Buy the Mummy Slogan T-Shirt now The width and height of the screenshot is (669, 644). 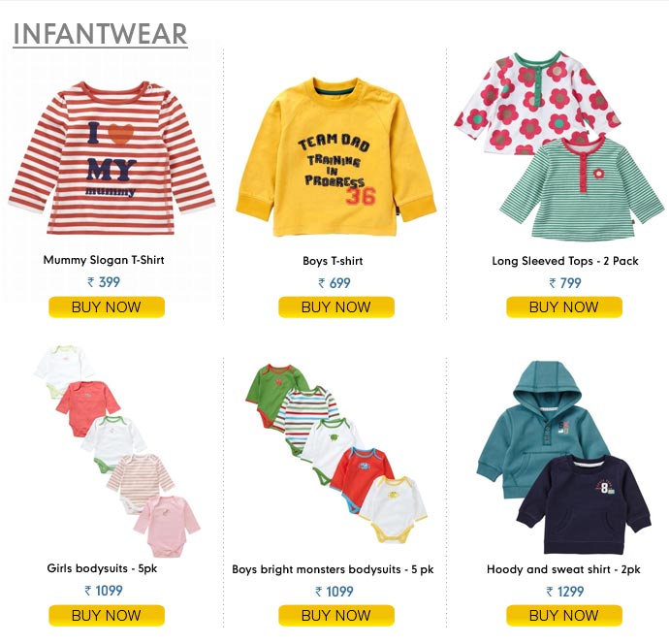(107, 306)
